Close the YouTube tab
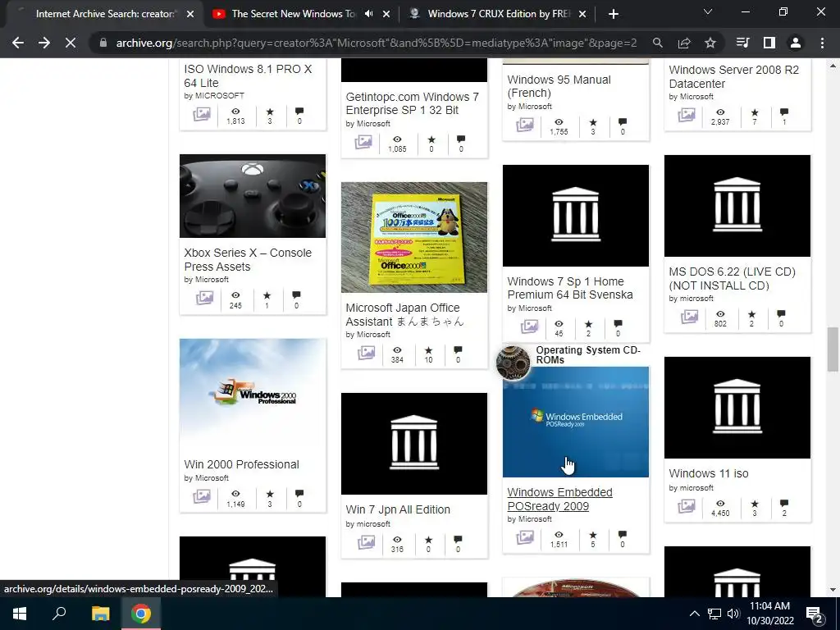 (x=386, y=14)
